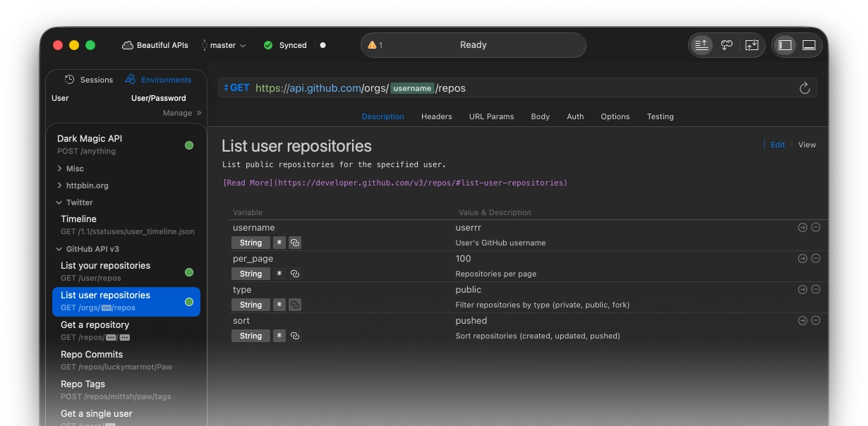Click the link icon for type variable
Image resolution: width=868 pixels, height=426 pixels.
[295, 305]
